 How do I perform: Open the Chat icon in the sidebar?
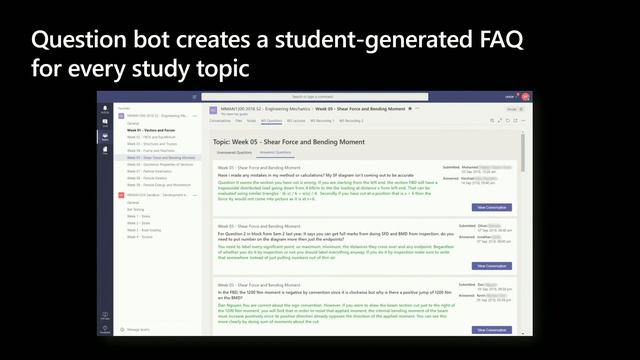click(x=105, y=122)
